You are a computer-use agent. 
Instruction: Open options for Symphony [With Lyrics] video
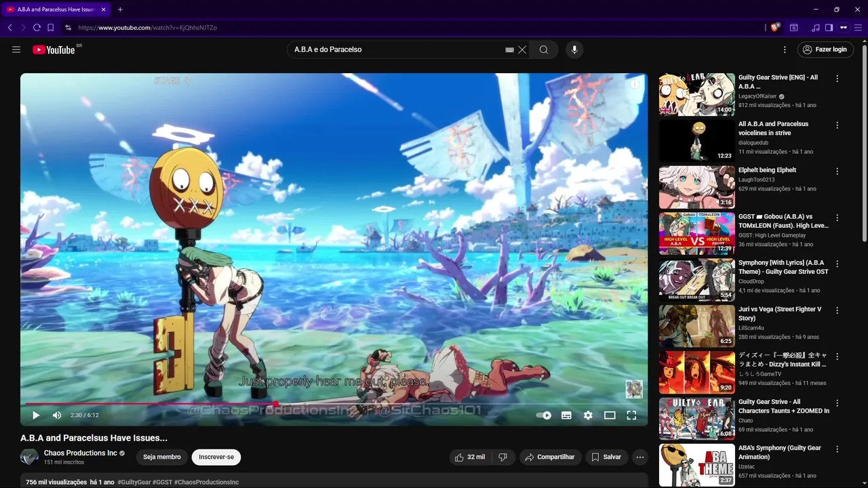click(x=837, y=264)
